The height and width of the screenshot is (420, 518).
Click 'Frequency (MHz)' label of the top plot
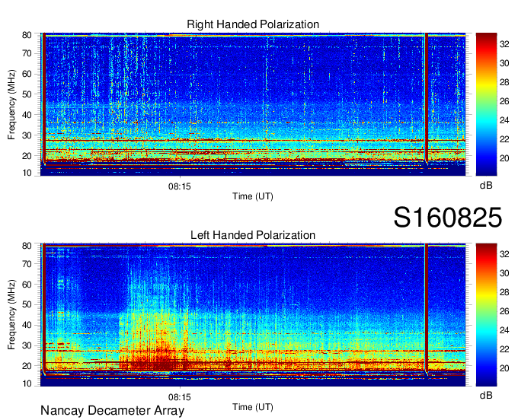coord(11,104)
